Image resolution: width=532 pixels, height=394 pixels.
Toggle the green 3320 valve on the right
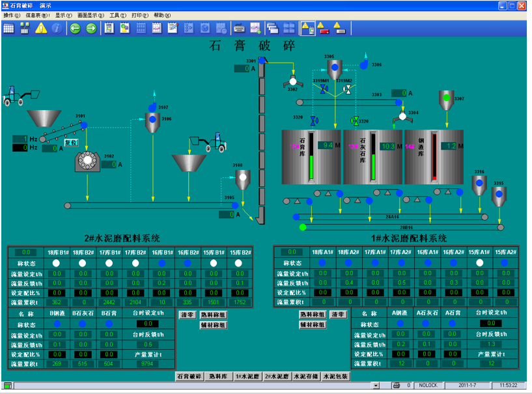[354, 120]
